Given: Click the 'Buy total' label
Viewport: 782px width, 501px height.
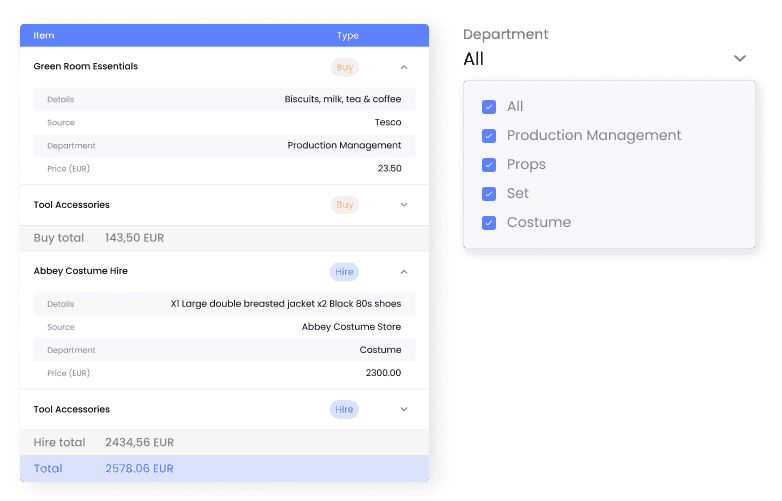Looking at the screenshot, I should pyautogui.click(x=59, y=238).
